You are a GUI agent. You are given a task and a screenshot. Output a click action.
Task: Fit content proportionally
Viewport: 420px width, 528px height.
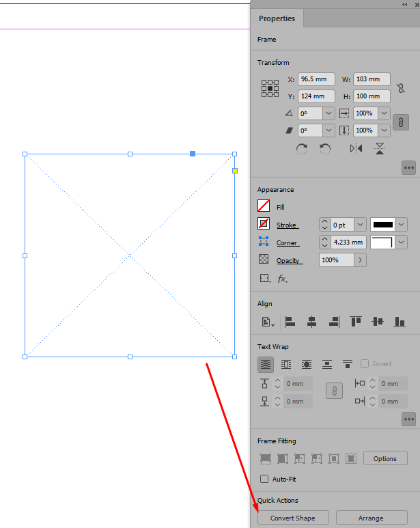[x=283, y=458]
